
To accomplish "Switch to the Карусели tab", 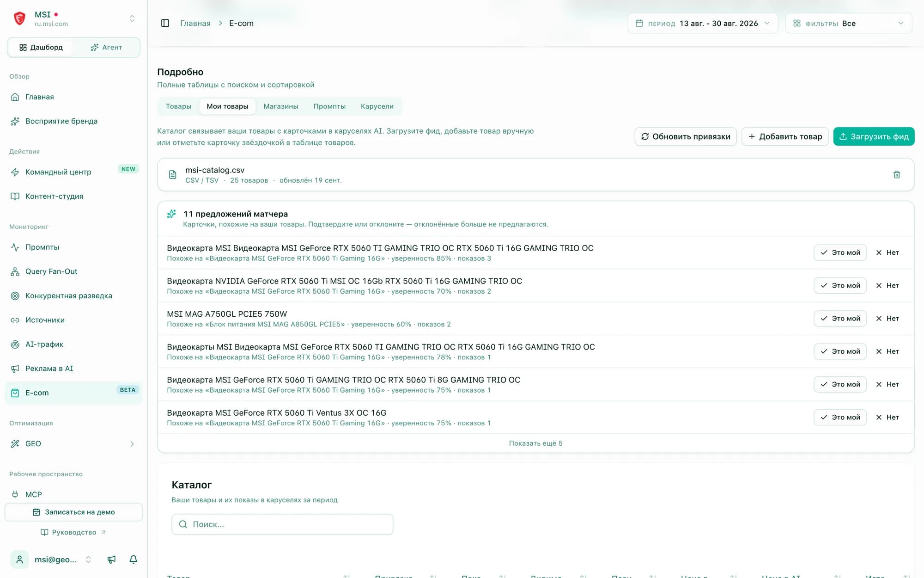I will 377,106.
